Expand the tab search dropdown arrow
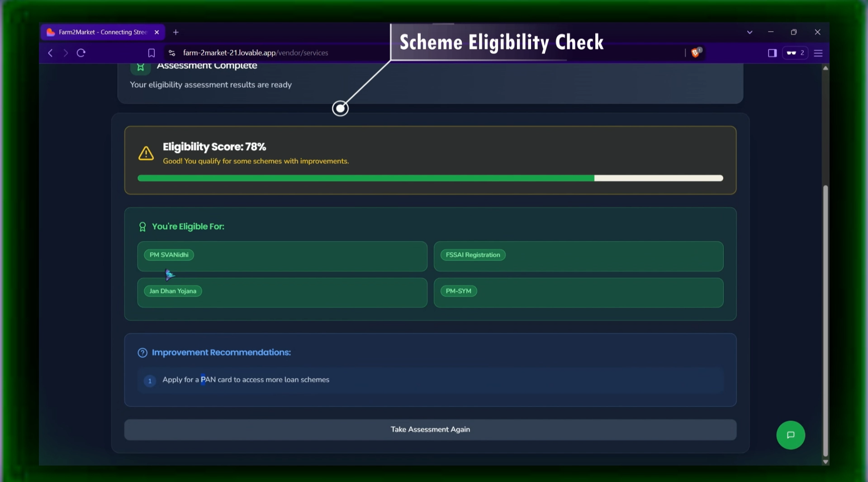868x482 pixels. [749, 32]
